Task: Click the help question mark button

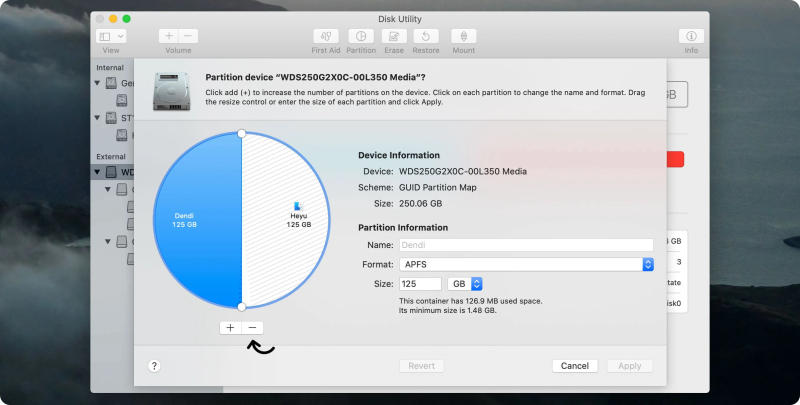Action: point(155,366)
